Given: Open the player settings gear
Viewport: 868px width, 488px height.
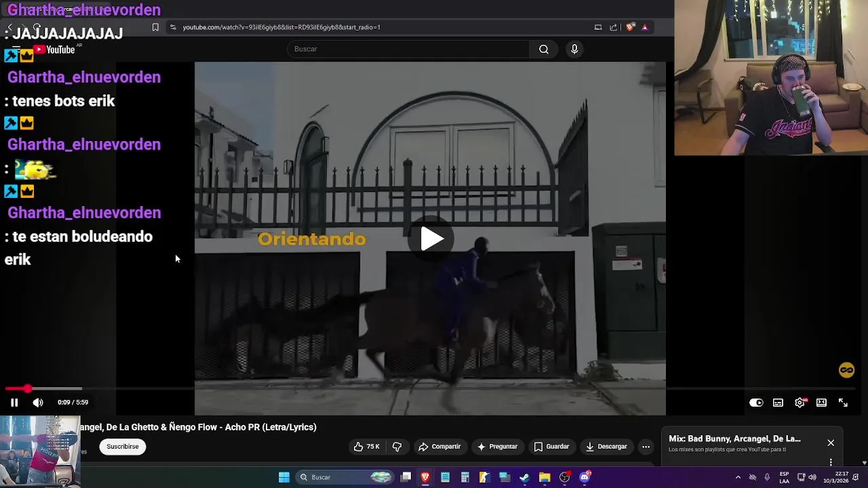Looking at the screenshot, I should pyautogui.click(x=800, y=403).
